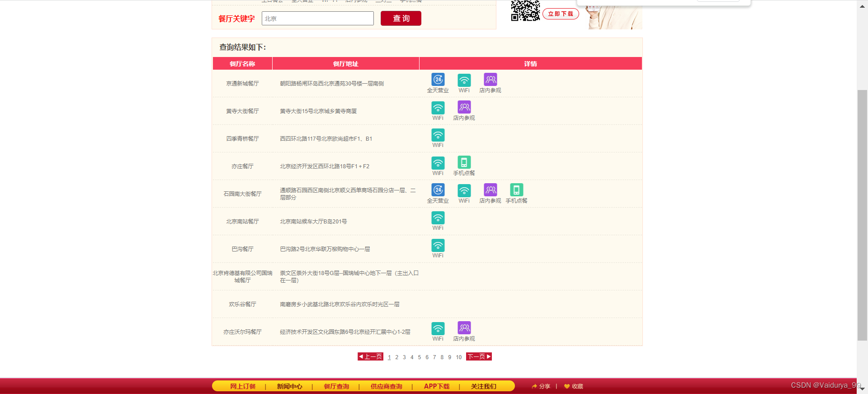This screenshot has width=868, height=394.
Task: Click 详情 column header
Action: pos(531,64)
